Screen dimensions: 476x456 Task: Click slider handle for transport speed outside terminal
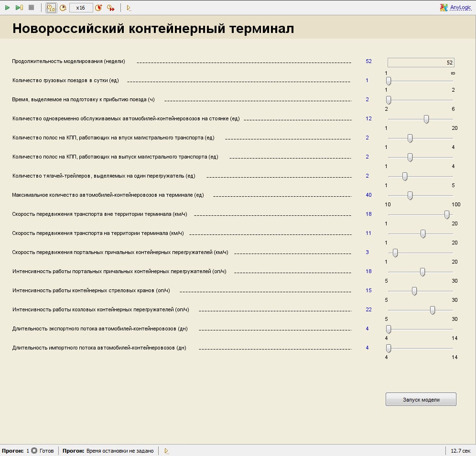point(447,214)
